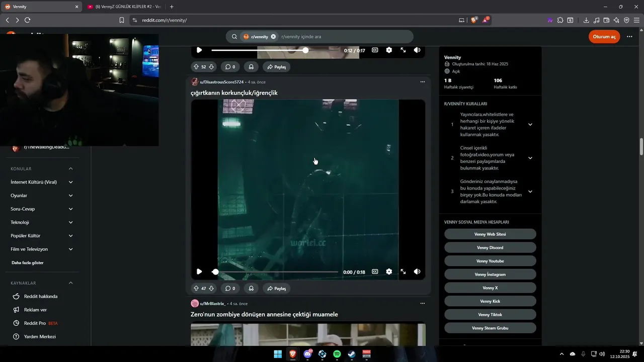Mute the 0:18 video volume
644x362 pixels.
point(417,271)
